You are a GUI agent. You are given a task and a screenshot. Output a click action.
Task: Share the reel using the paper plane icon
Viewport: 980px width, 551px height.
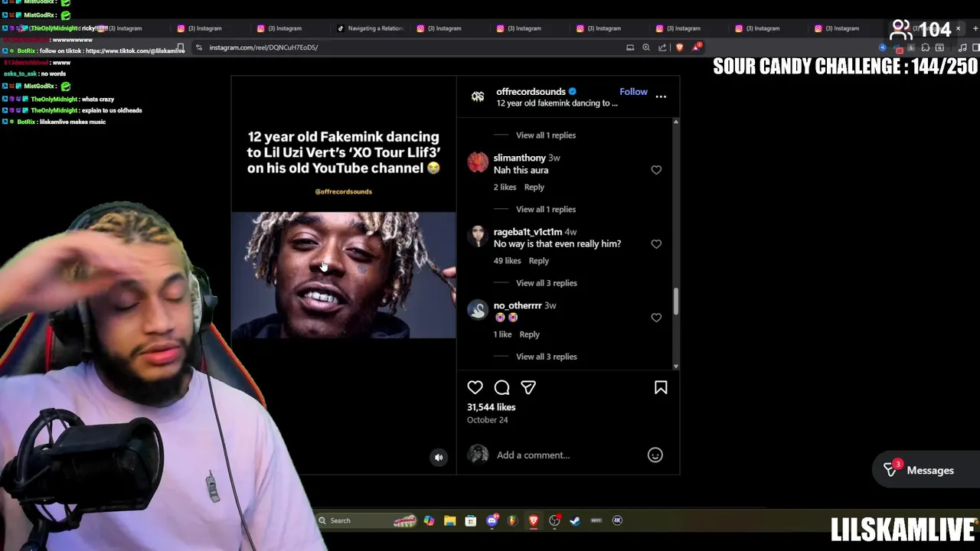point(528,387)
